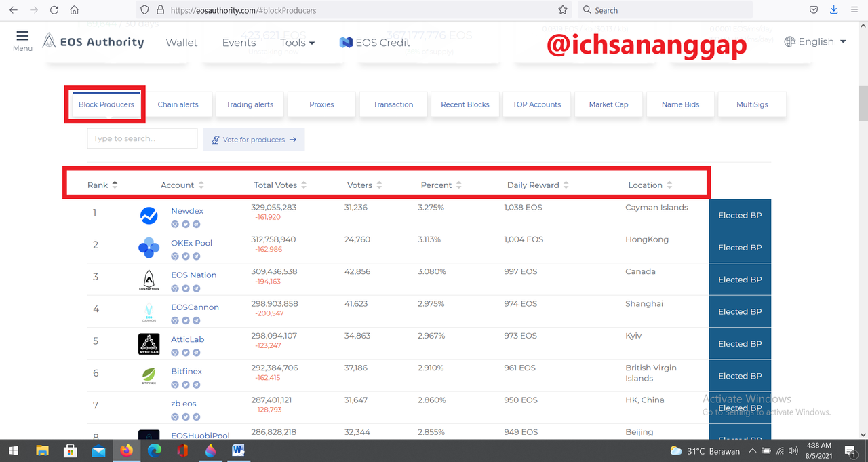The image size is (868, 462).
Task: Sort table by Daily Reward column
Action: (538, 185)
